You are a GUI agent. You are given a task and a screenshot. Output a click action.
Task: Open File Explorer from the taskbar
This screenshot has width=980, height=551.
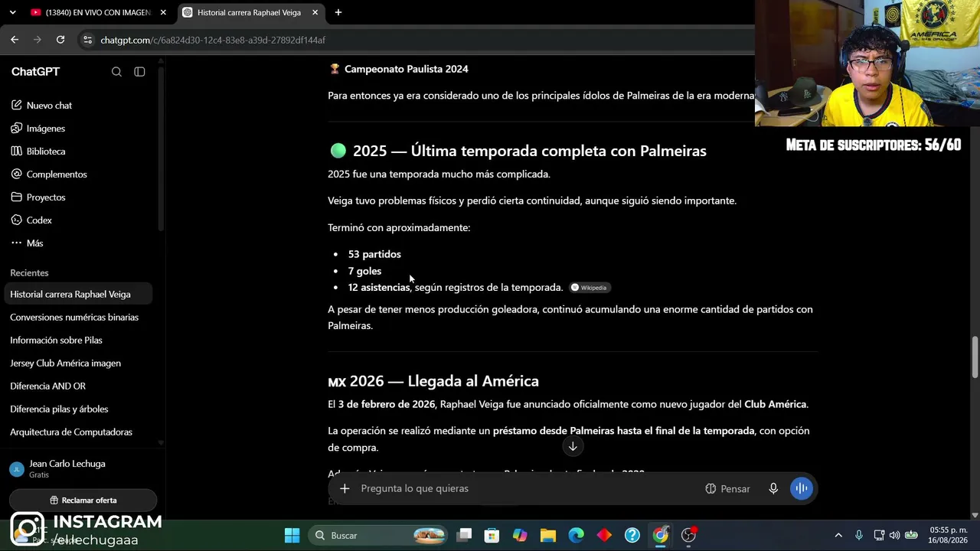547,535
